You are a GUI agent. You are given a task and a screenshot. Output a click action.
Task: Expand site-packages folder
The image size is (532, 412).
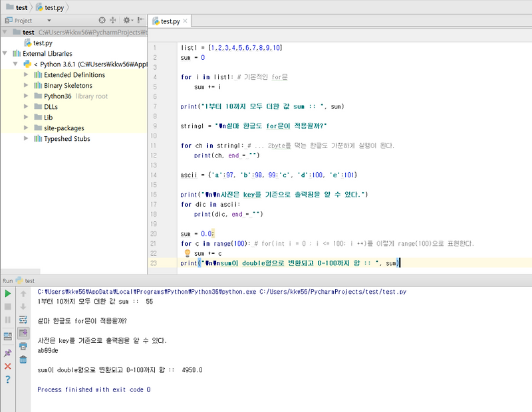(x=26, y=128)
